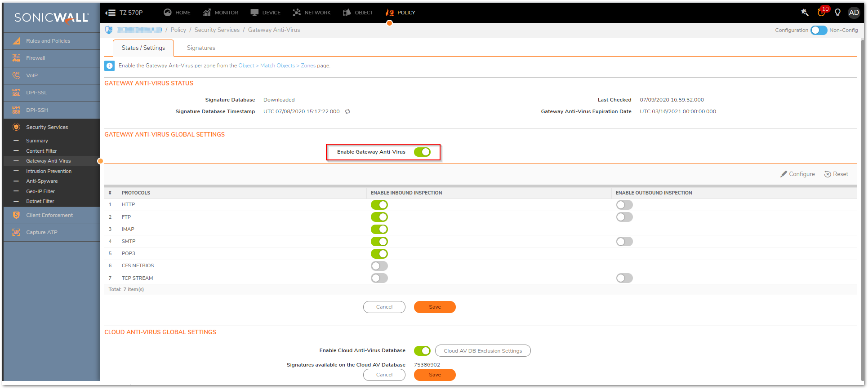Screen dimensions: 868x389
Task: Open DPI-SSL section in sidebar
Action: point(52,93)
